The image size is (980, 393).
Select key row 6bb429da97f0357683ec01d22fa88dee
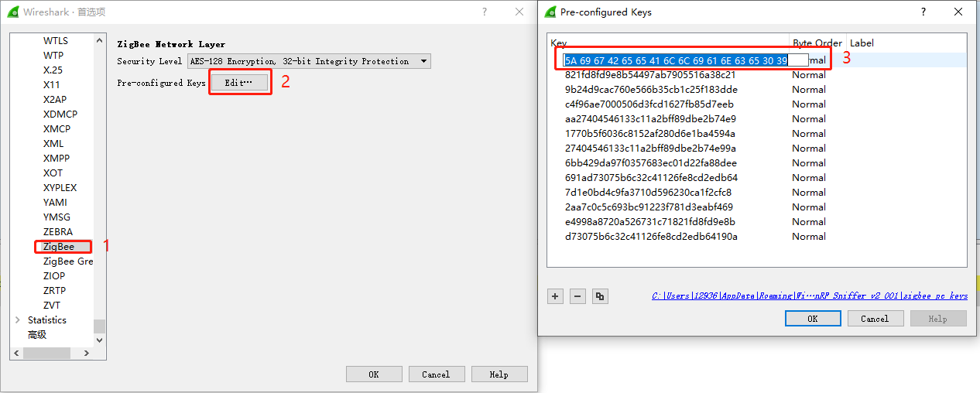(651, 163)
